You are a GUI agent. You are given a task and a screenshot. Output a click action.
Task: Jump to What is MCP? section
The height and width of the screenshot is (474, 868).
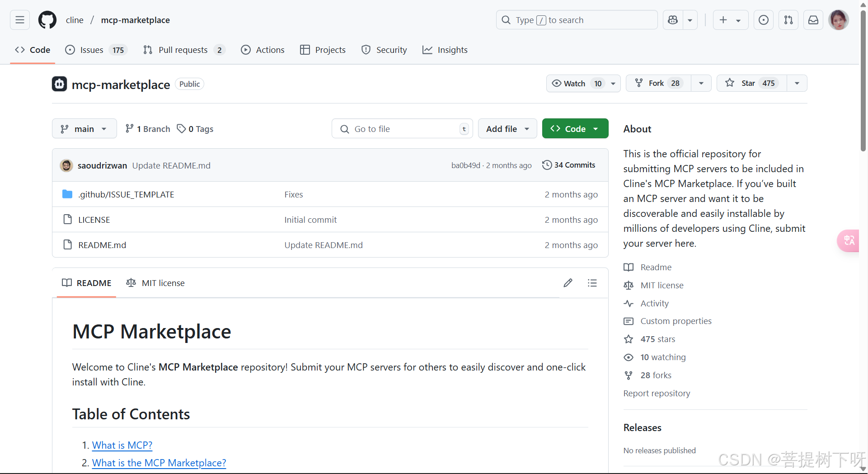click(122, 445)
